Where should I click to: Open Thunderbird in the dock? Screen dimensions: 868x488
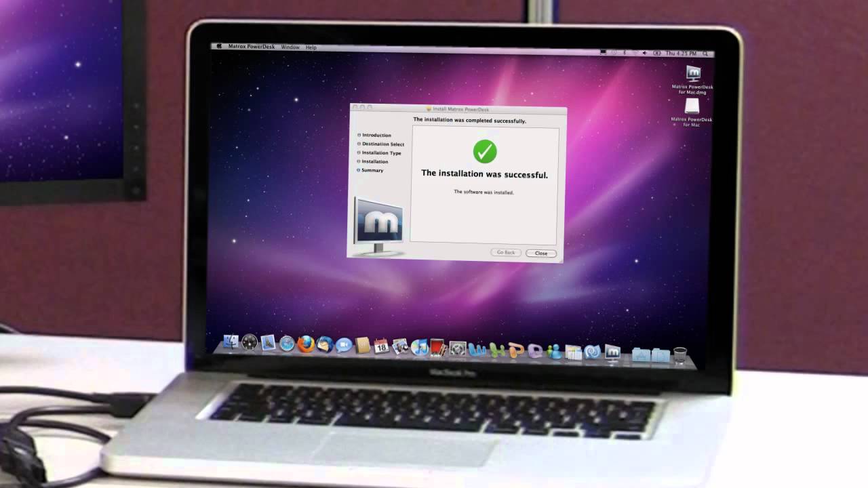pos(325,344)
